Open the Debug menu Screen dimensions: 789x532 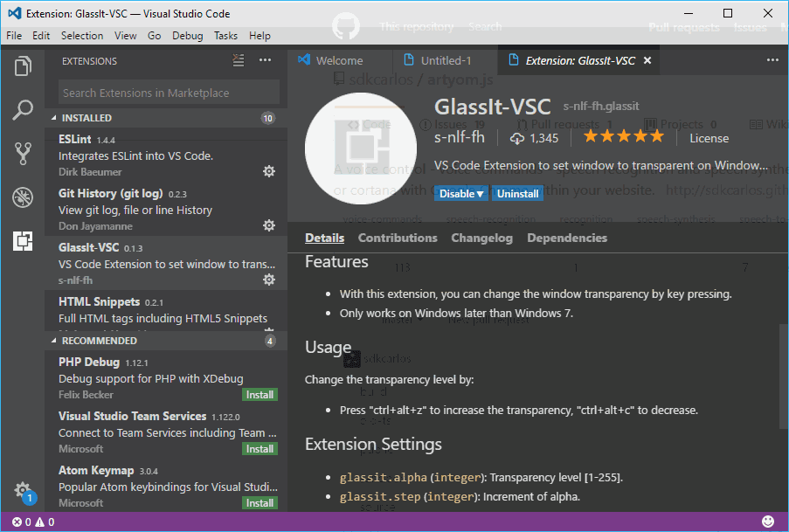point(188,36)
